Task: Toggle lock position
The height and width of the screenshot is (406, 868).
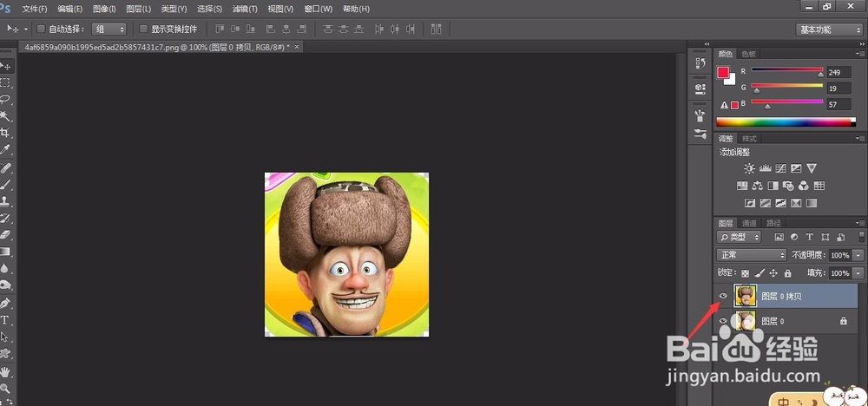Action: click(x=773, y=272)
